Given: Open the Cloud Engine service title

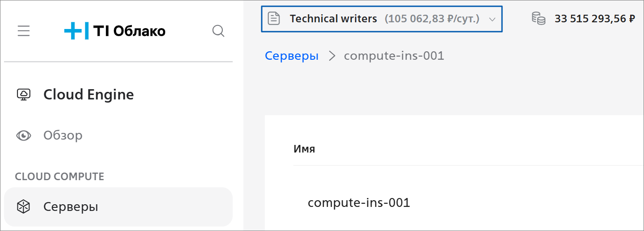Looking at the screenshot, I should pos(88,95).
